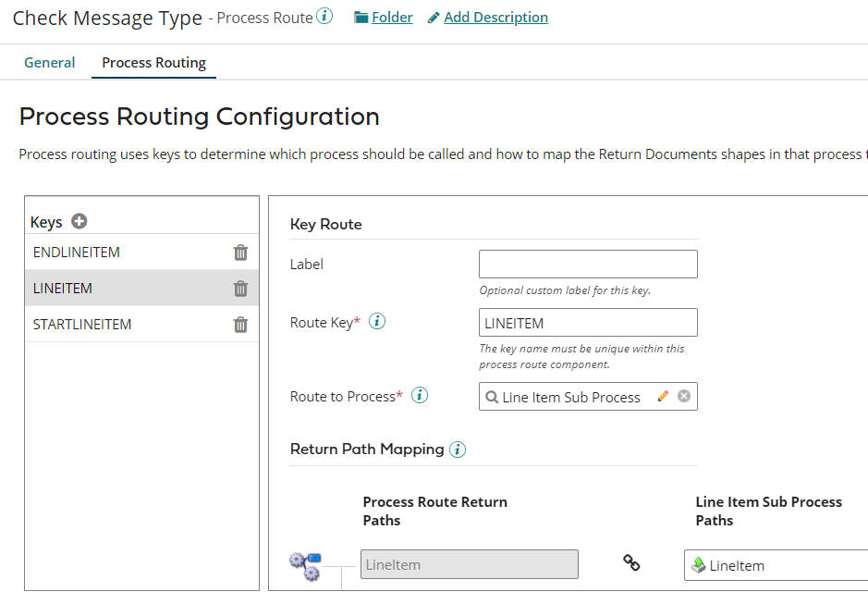Clear the Route to Process selection

[684, 396]
